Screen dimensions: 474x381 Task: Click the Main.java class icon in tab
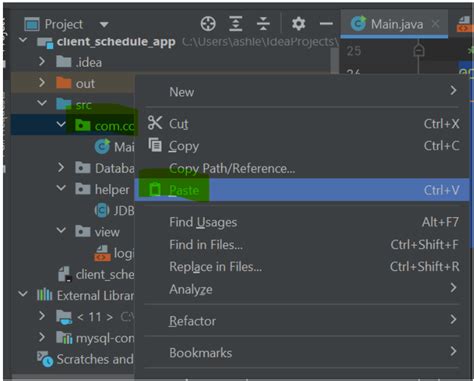358,24
